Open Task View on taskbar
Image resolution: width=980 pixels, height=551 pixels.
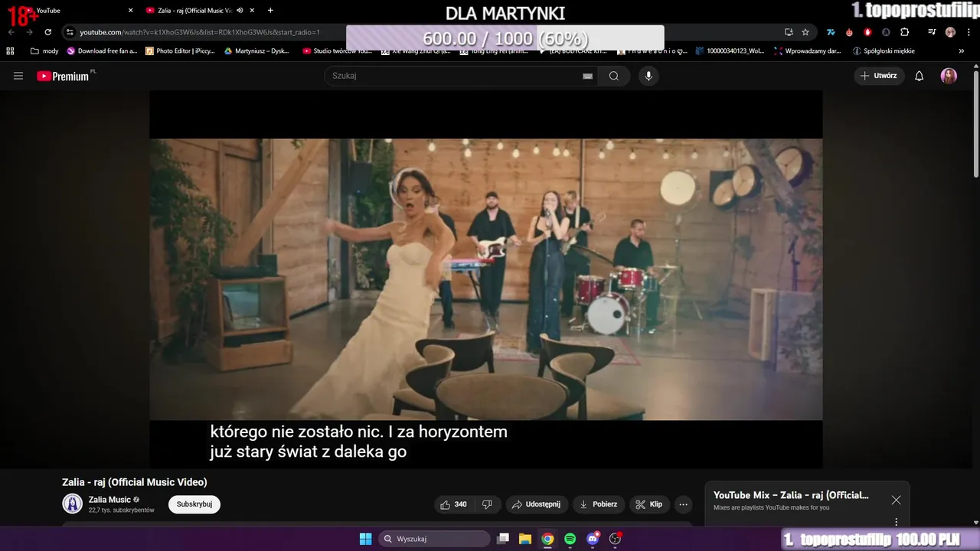click(503, 539)
